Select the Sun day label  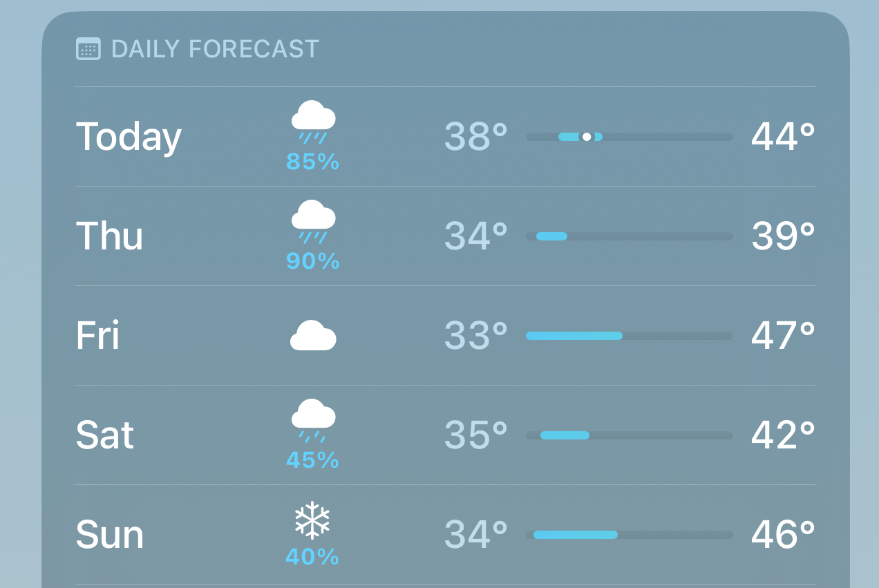pyautogui.click(x=109, y=535)
